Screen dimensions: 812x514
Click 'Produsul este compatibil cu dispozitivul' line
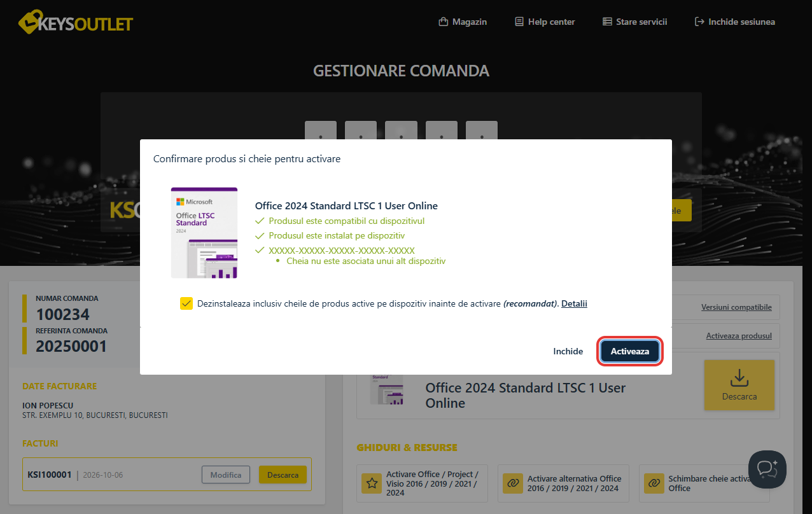click(x=347, y=221)
